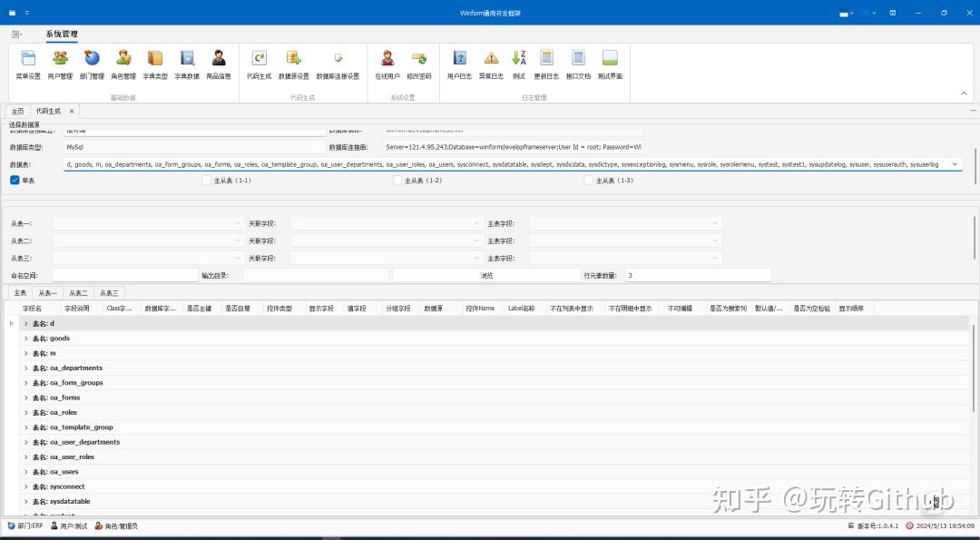
Task: Edit the 行元素数量 value field
Action: (x=699, y=274)
